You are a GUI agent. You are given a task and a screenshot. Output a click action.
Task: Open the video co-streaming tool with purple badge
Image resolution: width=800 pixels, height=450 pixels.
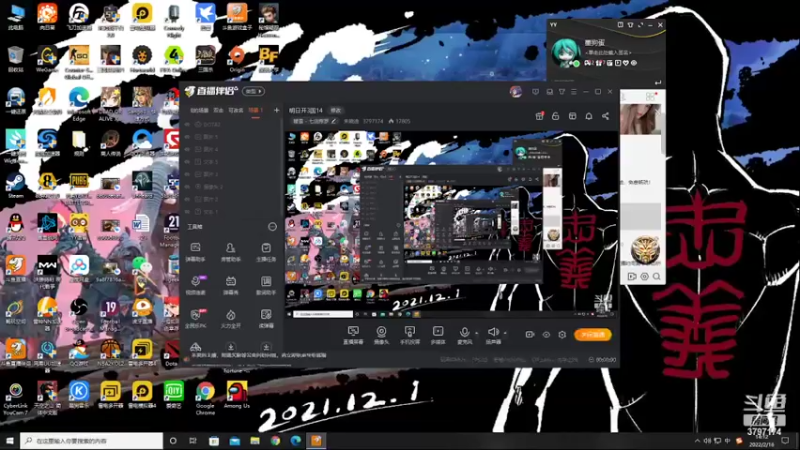[x=195, y=285]
